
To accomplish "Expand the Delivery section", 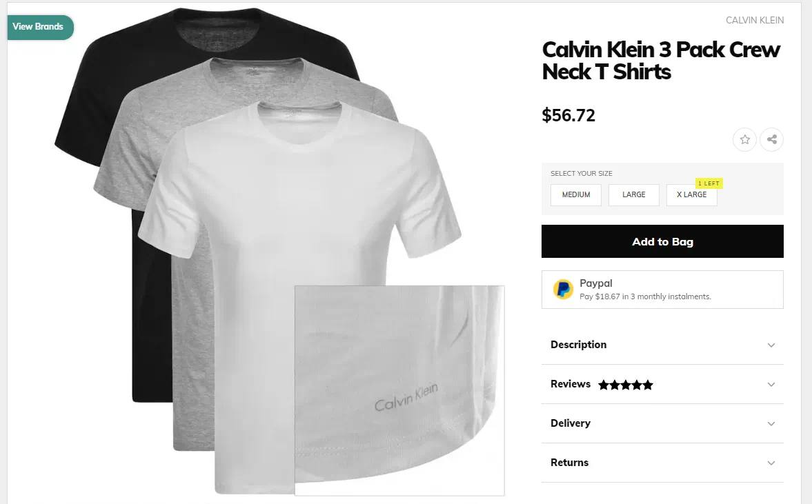I will coord(662,424).
